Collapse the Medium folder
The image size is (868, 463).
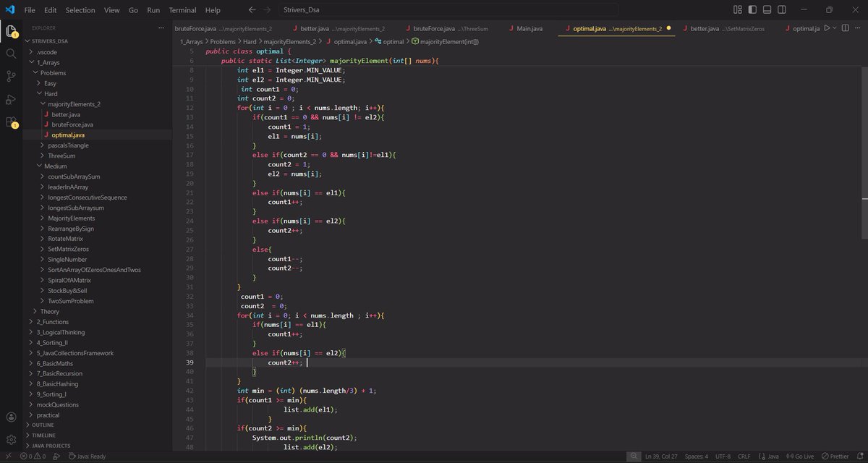pyautogui.click(x=98, y=166)
